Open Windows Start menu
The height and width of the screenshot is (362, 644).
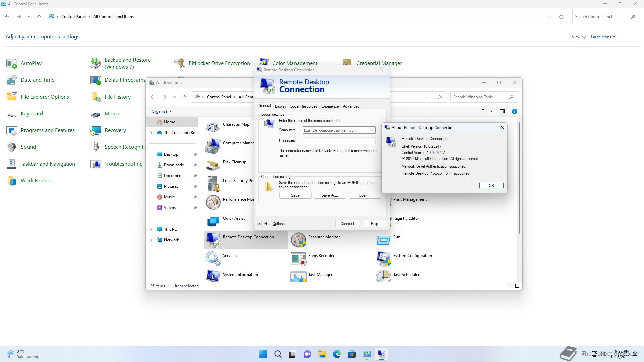coord(263,354)
